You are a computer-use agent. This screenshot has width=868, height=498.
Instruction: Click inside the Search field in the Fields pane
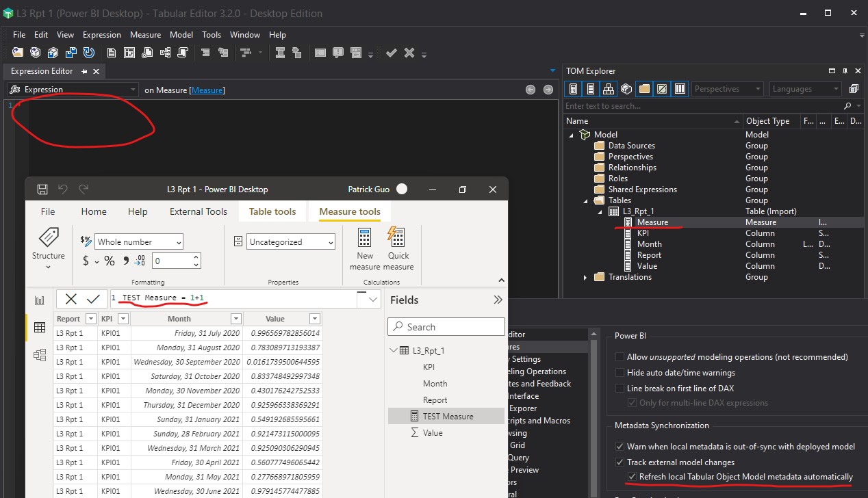point(446,326)
